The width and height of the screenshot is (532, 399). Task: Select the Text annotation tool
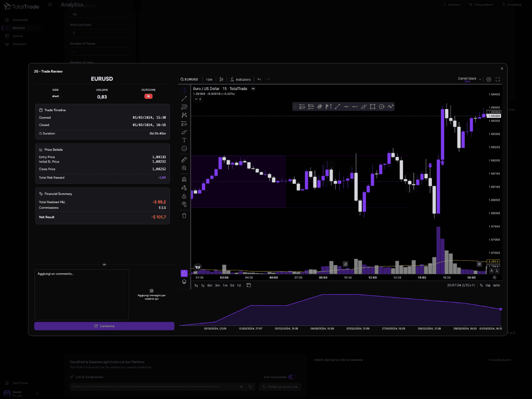tap(184, 140)
